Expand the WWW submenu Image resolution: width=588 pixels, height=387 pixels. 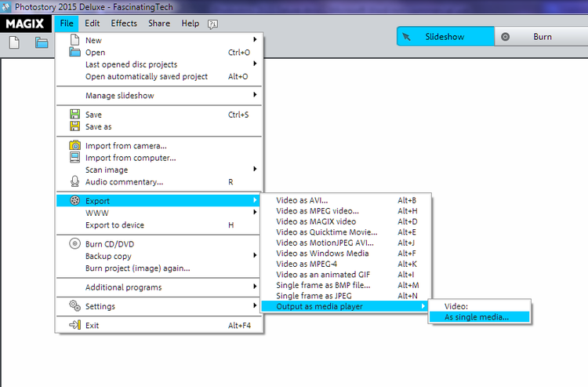coord(255,212)
